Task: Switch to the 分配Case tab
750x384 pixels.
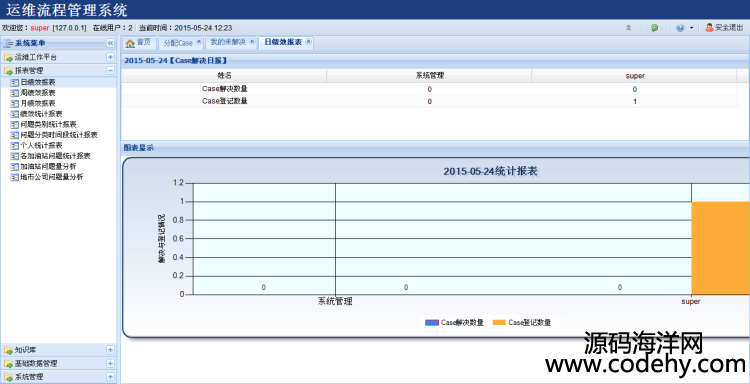Action: [178, 43]
